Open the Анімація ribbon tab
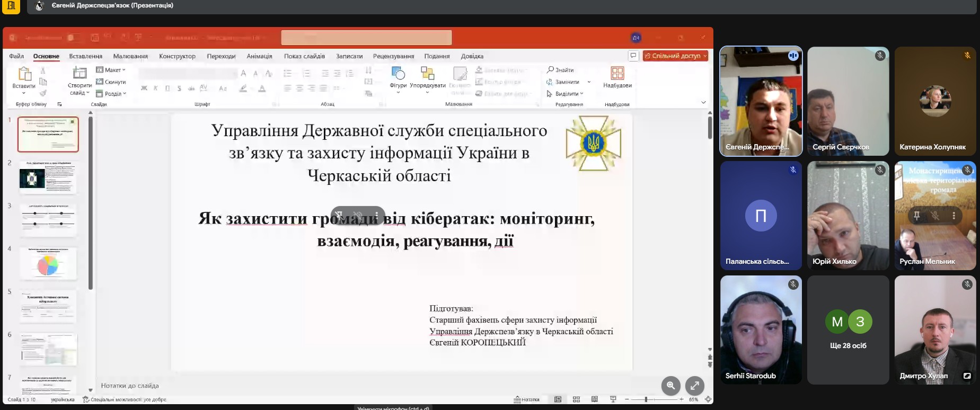 tap(259, 56)
